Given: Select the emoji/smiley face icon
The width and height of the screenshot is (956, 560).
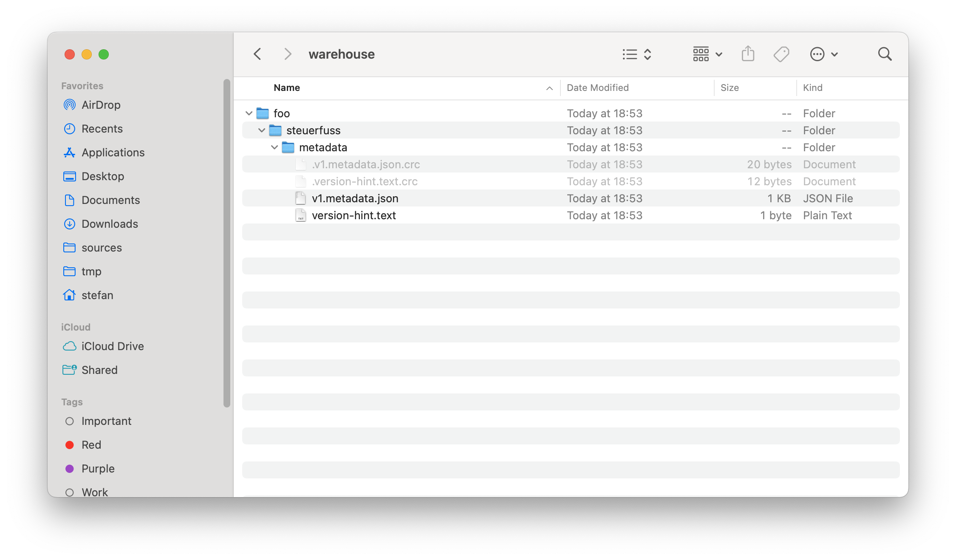Looking at the screenshot, I should 817,54.
